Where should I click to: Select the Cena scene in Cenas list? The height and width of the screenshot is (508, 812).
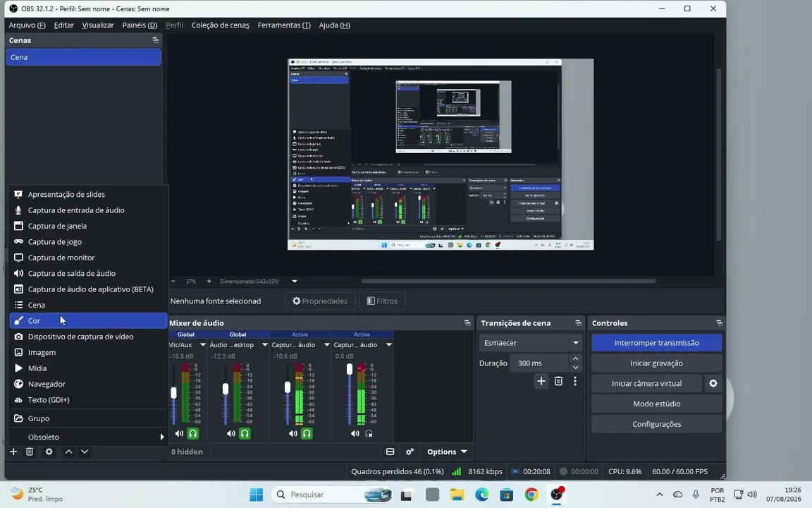tap(83, 57)
